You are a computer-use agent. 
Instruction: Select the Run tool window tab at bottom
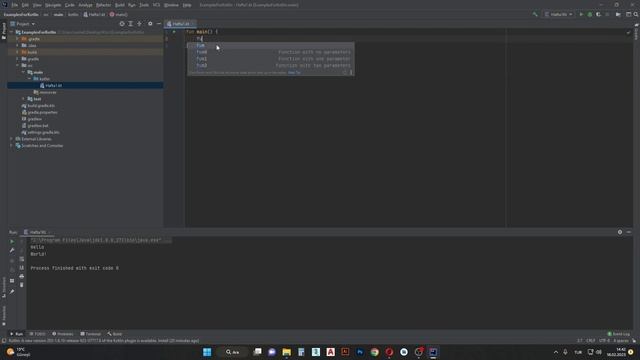click(17, 334)
